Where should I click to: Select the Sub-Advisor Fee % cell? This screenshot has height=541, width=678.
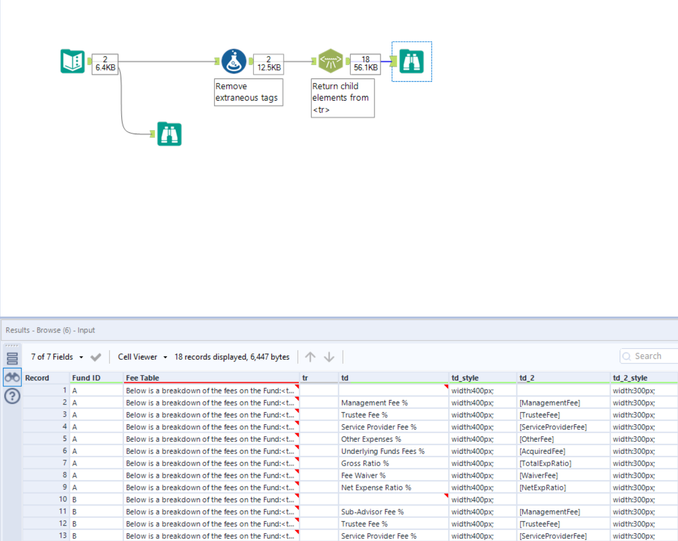point(393,512)
